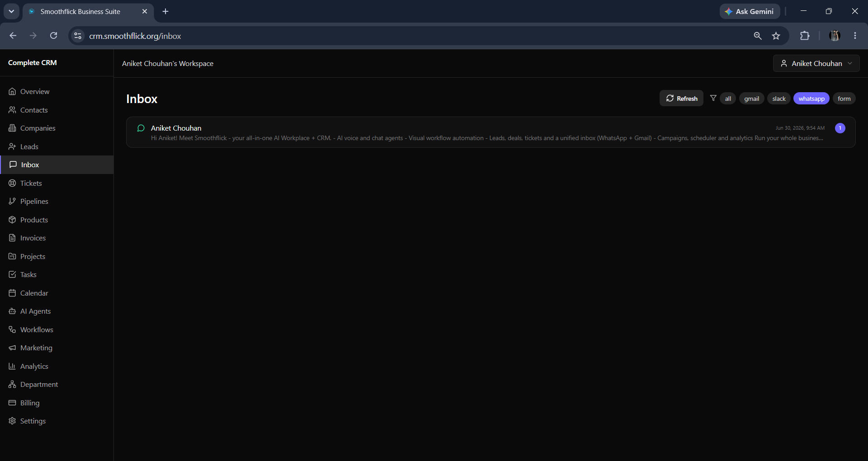Screen dimensions: 868x461
Task: Click the Aniket Chouhan's Workspace heading
Action: click(168, 63)
